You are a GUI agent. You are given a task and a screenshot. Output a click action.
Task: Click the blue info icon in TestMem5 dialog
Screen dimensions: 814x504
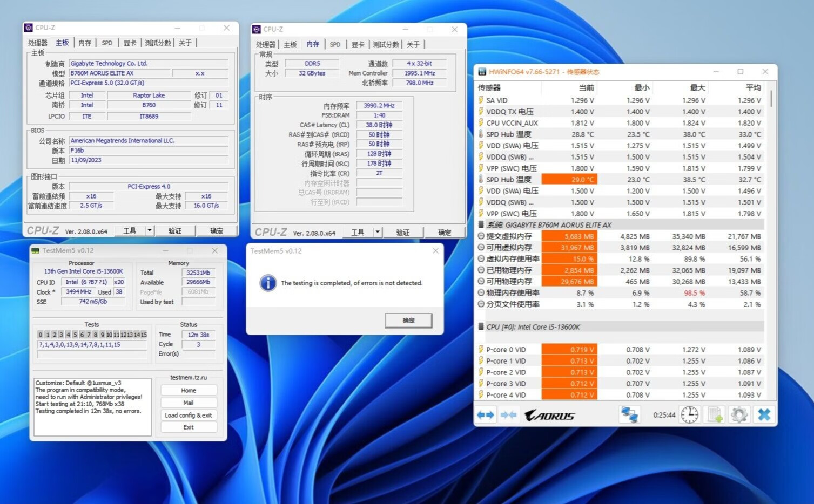coord(268,283)
